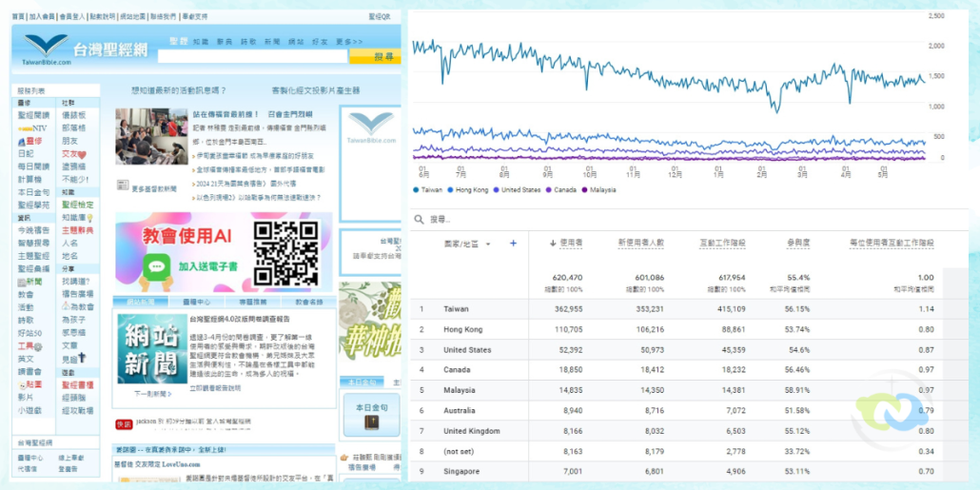Click the Bible book icon under 本日金句
980x490 pixels.
point(372,422)
